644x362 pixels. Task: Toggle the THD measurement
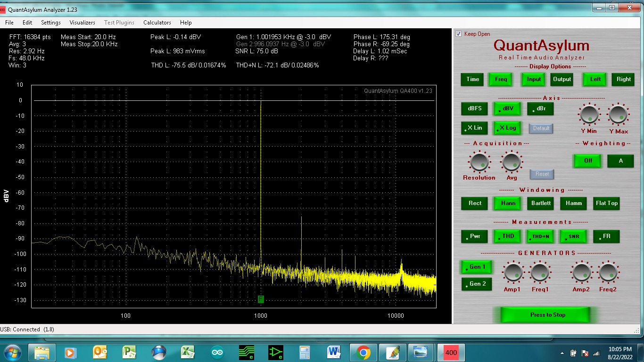coord(508,236)
